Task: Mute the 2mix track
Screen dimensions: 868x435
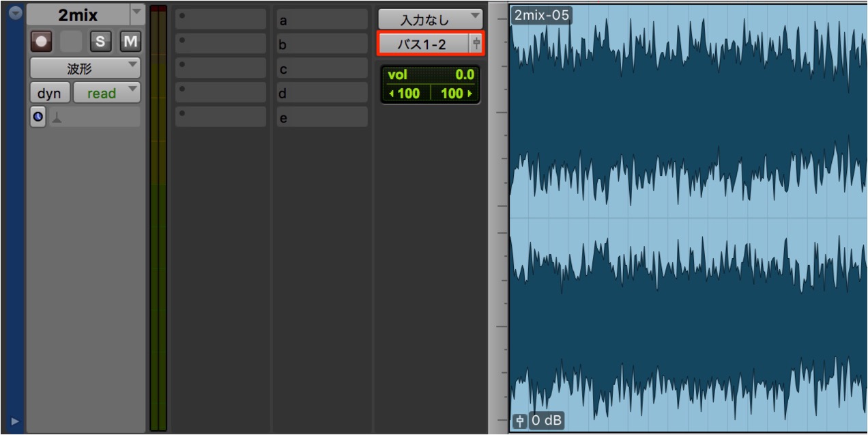Action: point(130,42)
